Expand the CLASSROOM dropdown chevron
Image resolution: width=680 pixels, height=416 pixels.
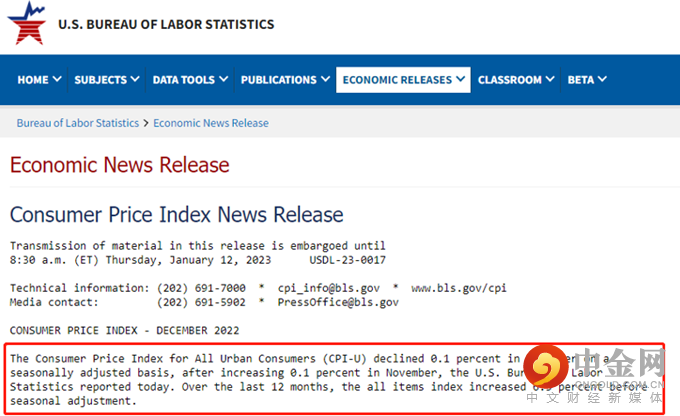[x=550, y=79]
